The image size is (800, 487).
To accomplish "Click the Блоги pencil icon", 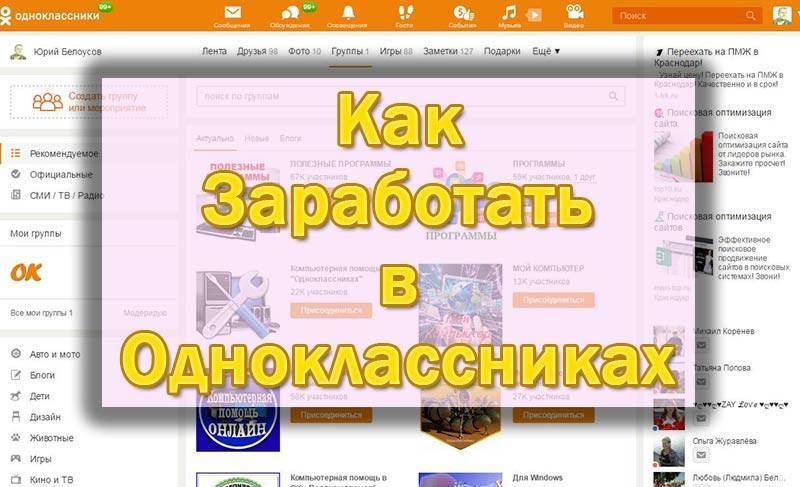I will 16,375.
